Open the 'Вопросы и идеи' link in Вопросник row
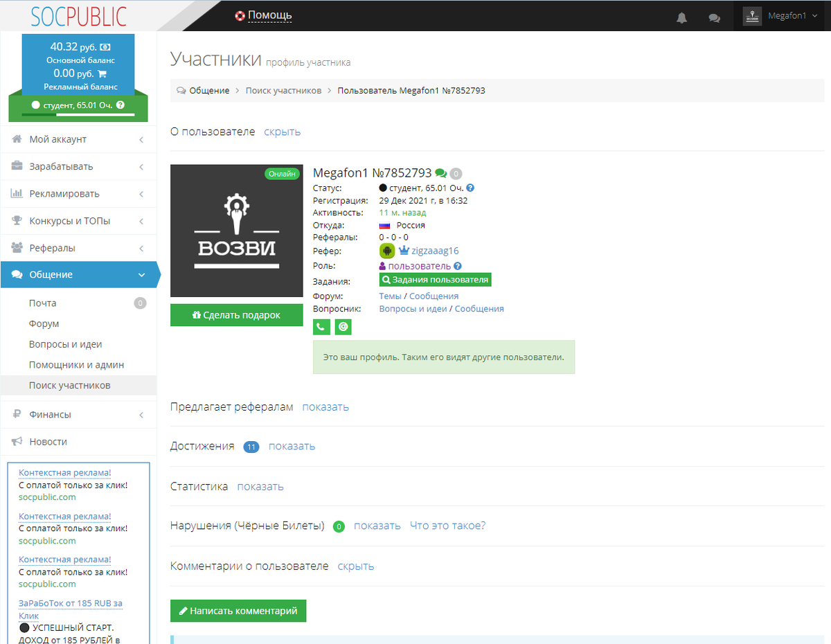Image resolution: width=831 pixels, height=644 pixels. [413, 309]
